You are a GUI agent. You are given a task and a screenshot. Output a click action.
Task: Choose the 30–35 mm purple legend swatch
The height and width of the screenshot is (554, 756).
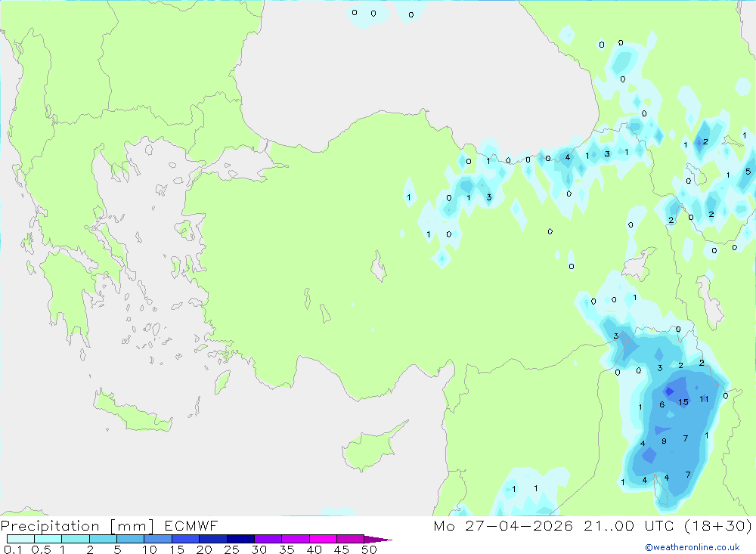(x=268, y=539)
